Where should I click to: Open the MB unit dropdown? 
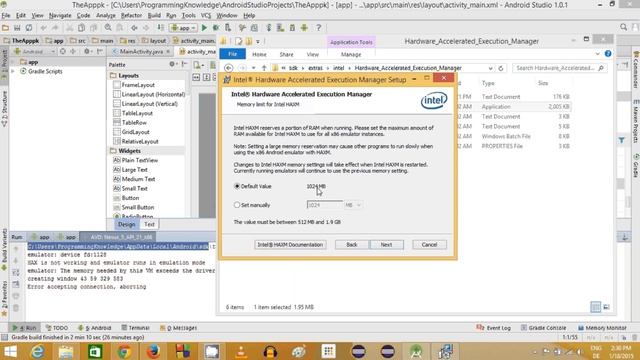pos(353,205)
